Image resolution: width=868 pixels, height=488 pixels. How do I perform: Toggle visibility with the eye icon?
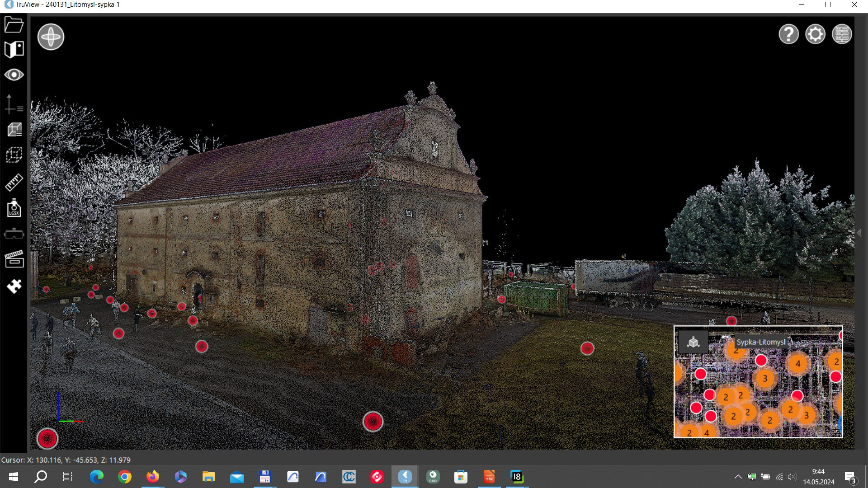14,75
